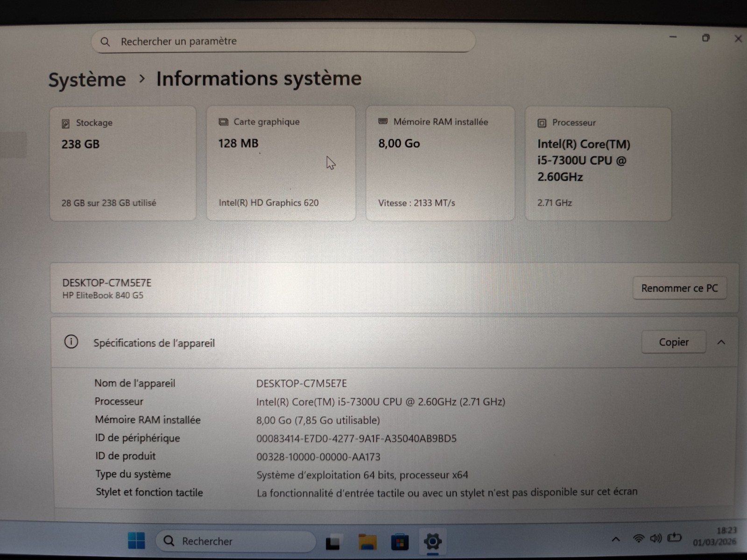747x560 pixels.
Task: Click the device name DESKTOP-C7M5E7E in specifications
Action: [x=302, y=384]
